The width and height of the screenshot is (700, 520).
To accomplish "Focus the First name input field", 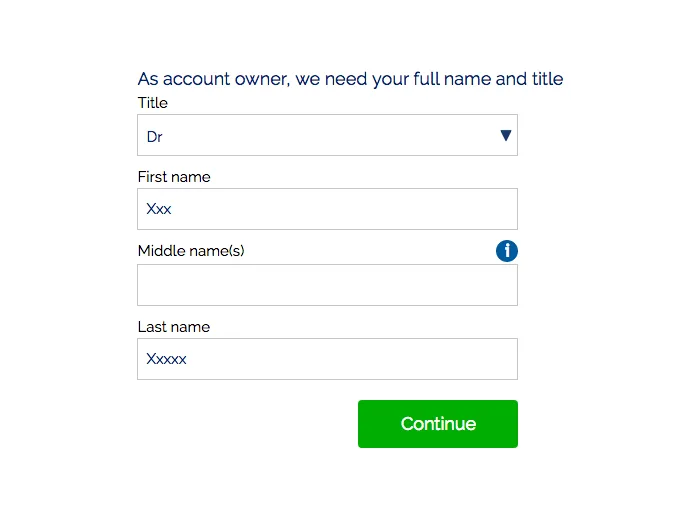I will [x=327, y=209].
